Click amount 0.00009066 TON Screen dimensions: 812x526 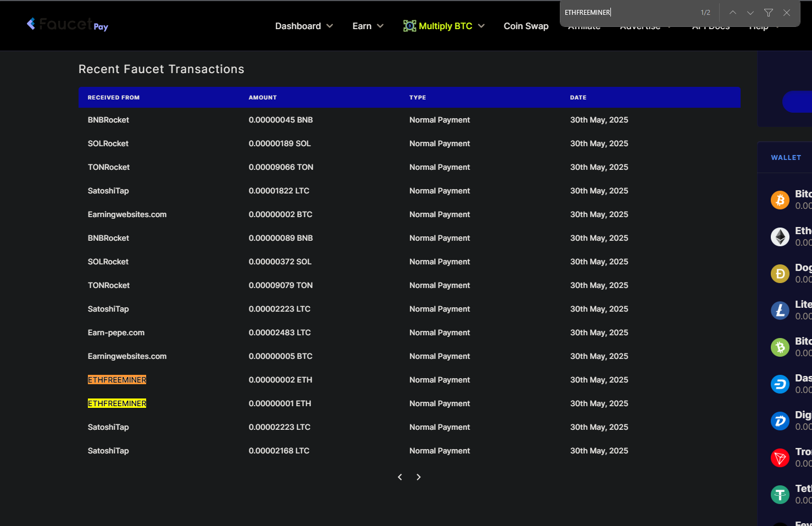click(x=281, y=167)
